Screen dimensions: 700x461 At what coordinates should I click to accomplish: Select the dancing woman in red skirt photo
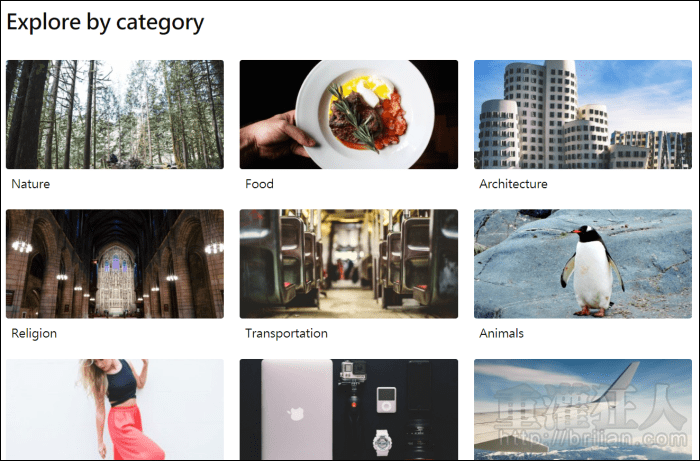(115, 410)
